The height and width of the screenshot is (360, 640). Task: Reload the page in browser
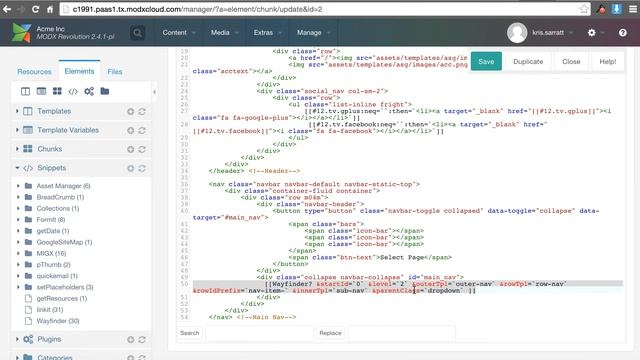click(36, 9)
